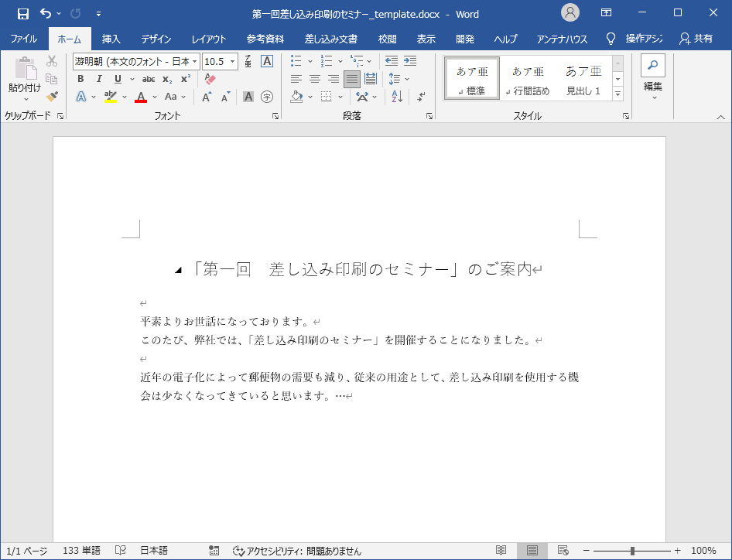Open read mode view from status bar
This screenshot has height=560, width=732.
(501, 551)
